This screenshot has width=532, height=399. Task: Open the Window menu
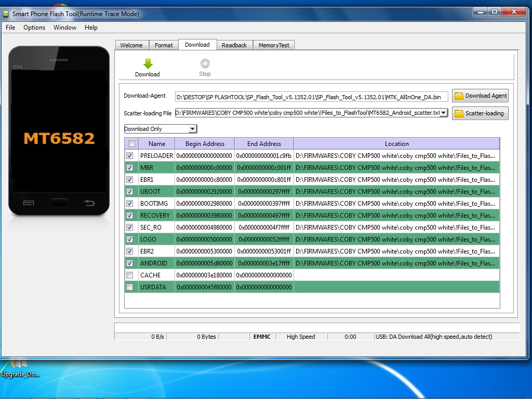tap(65, 28)
